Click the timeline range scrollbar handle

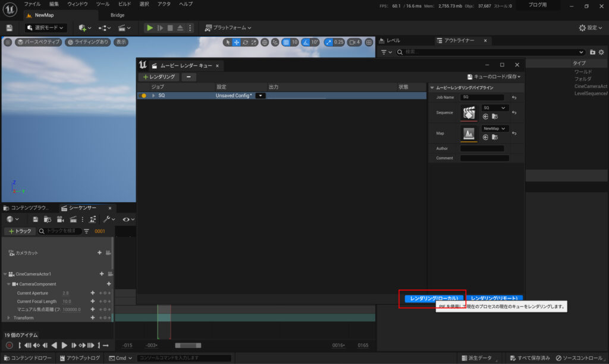[x=188, y=346]
